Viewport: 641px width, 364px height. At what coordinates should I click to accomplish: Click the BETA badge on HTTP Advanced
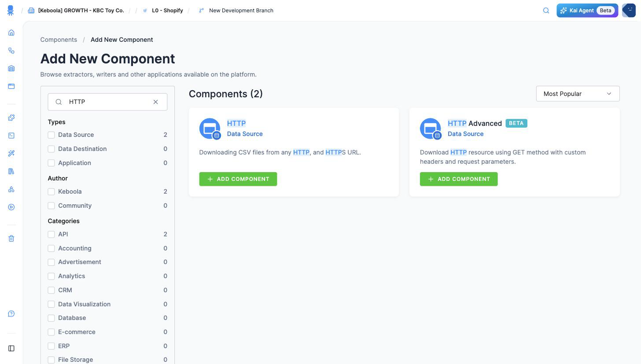516,123
